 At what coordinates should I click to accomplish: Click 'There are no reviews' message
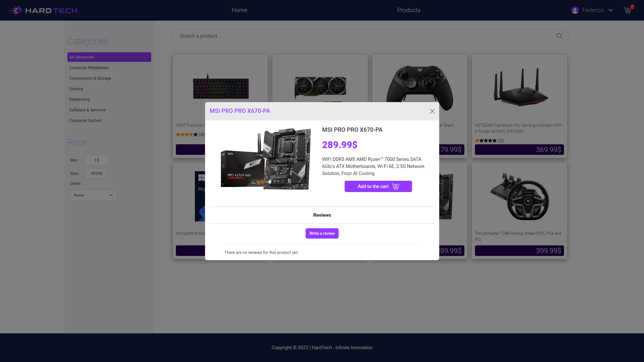(x=261, y=253)
